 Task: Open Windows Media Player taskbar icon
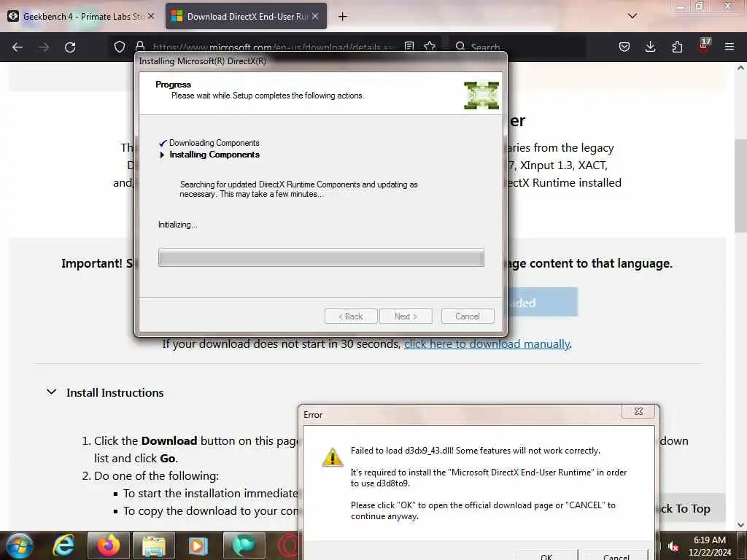point(198,545)
